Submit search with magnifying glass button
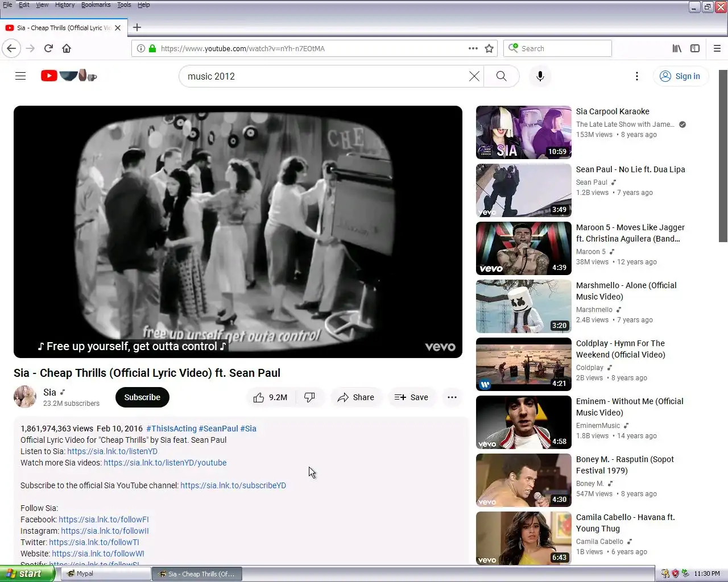 pyautogui.click(x=501, y=76)
